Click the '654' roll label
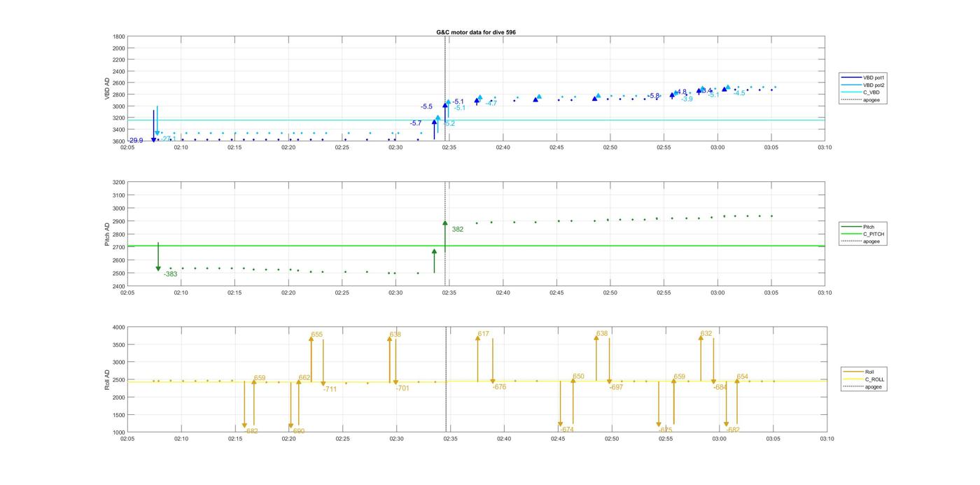Image resolution: width=980 pixels, height=485 pixels. click(743, 377)
